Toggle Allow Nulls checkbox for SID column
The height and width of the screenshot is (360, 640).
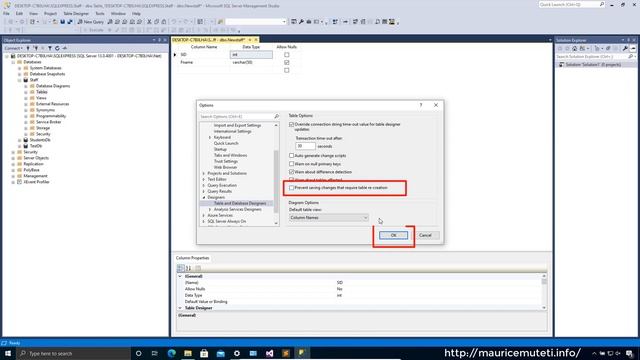[x=287, y=55]
